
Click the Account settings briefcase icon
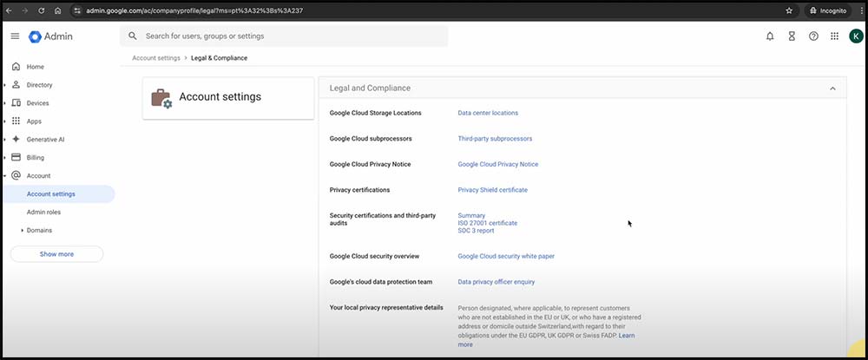161,98
